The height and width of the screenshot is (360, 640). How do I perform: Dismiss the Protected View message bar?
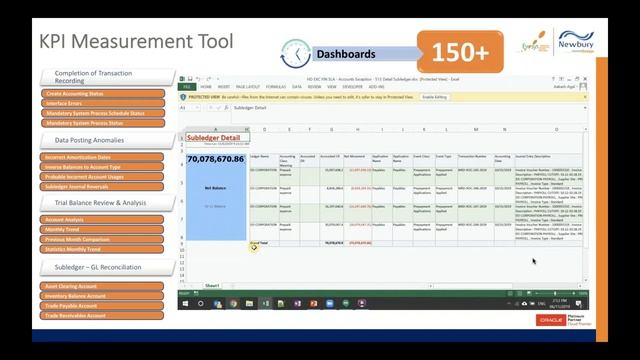tap(585, 97)
